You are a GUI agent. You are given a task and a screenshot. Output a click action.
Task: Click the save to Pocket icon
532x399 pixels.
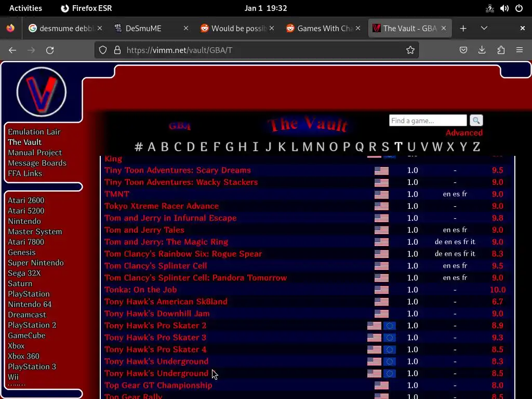[463, 50]
